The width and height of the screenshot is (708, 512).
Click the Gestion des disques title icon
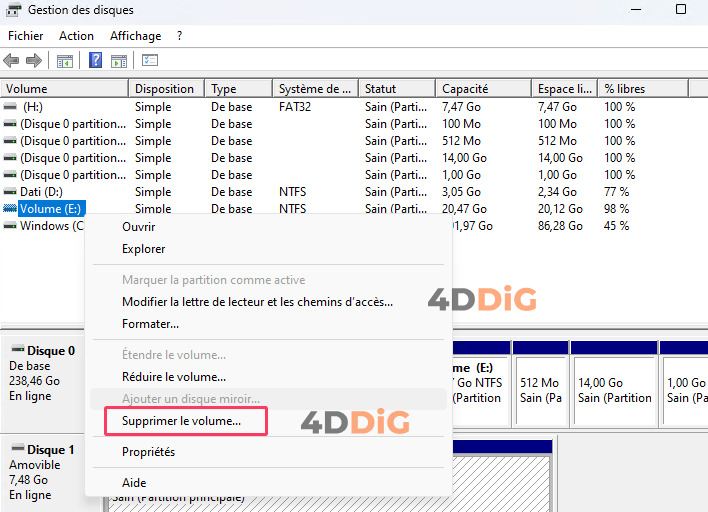[13, 10]
